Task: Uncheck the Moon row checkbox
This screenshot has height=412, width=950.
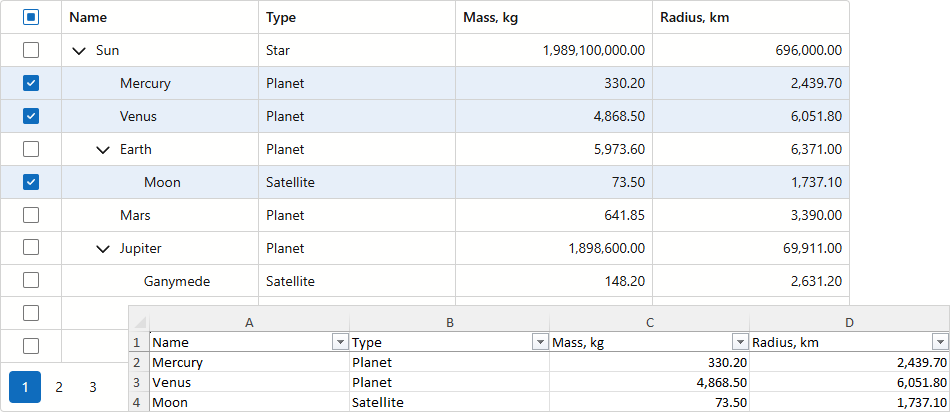Action: [31, 182]
